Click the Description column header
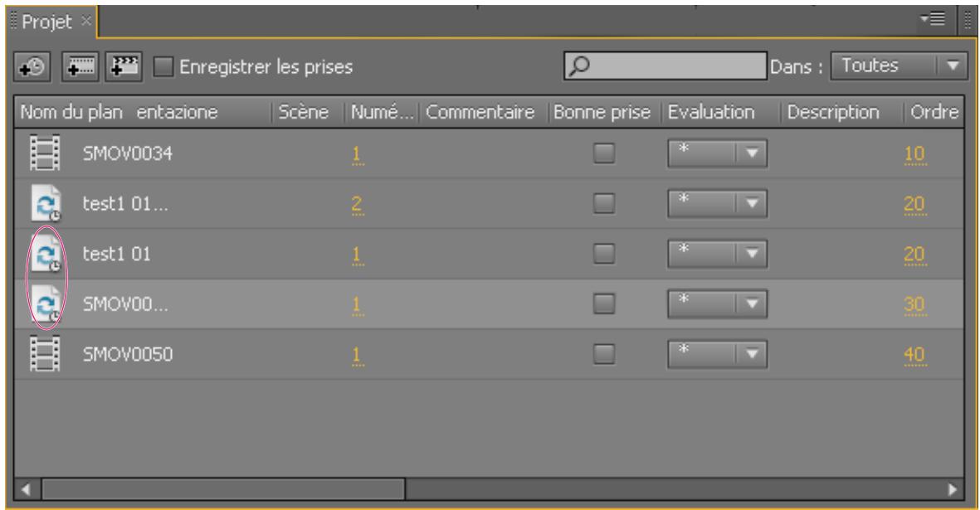Screen dimensions: 980x510 click(x=833, y=112)
